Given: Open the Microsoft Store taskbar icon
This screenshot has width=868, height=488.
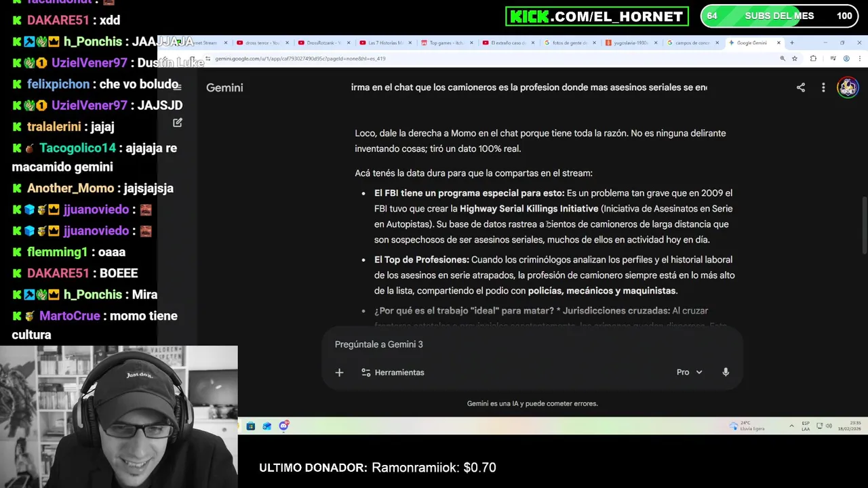Looking at the screenshot, I should pos(251,426).
